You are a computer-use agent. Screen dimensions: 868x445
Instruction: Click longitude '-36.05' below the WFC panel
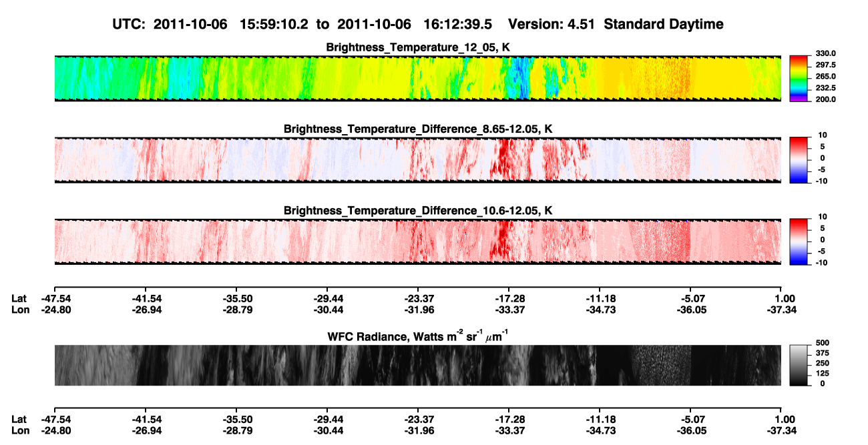tap(691, 430)
